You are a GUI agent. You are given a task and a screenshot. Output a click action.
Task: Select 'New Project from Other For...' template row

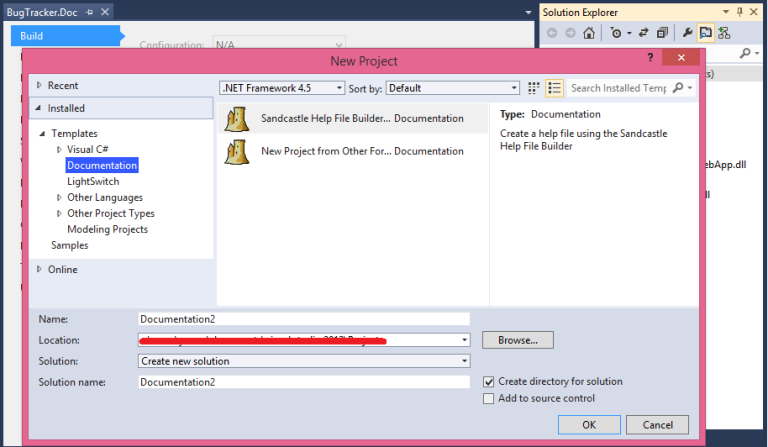tap(353, 151)
